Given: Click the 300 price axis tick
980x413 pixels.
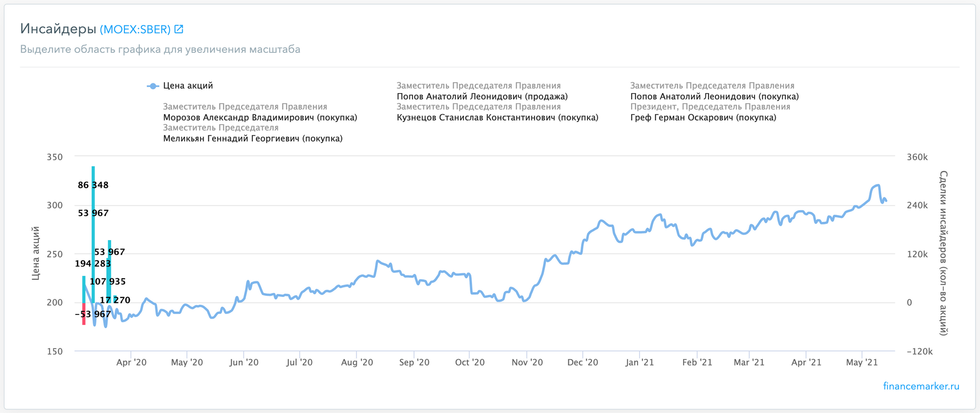Looking at the screenshot, I should [55, 205].
